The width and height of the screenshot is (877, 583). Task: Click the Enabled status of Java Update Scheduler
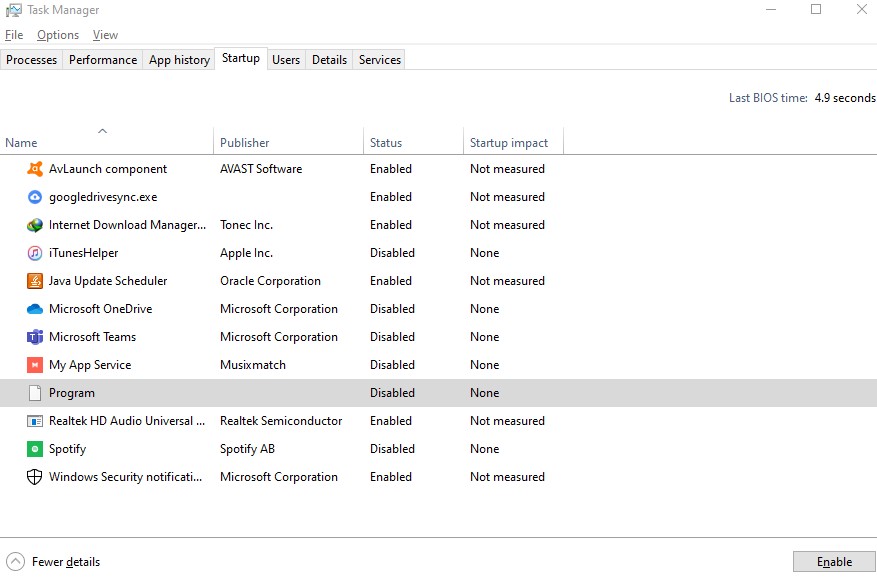(391, 281)
